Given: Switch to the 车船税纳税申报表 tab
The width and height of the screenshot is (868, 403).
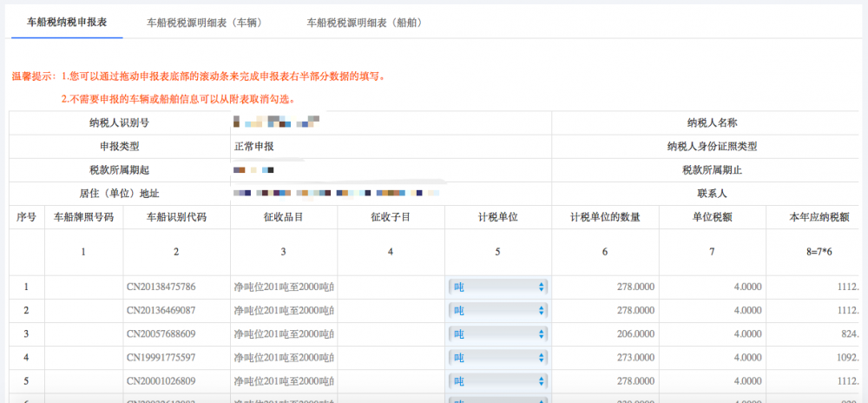Looking at the screenshot, I should point(67,22).
